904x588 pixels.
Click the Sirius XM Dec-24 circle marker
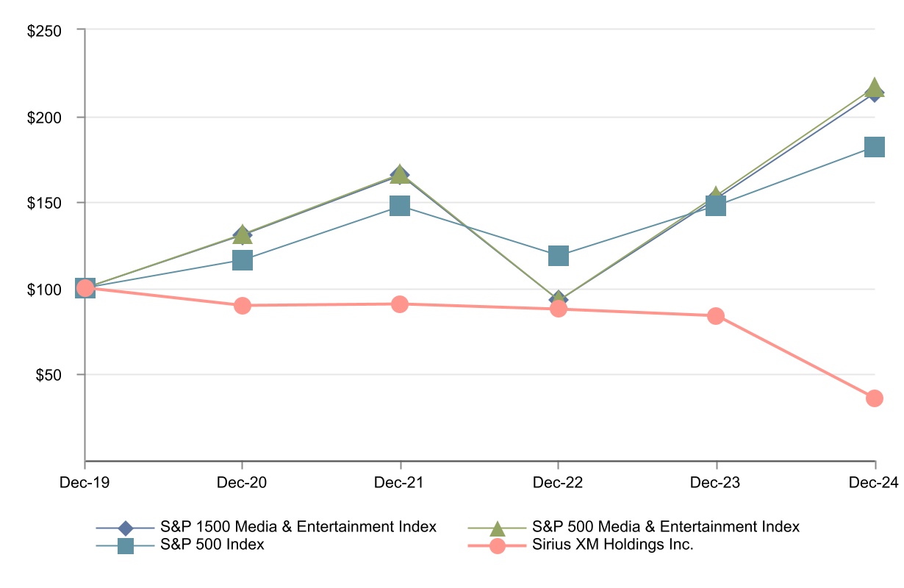[x=874, y=398]
